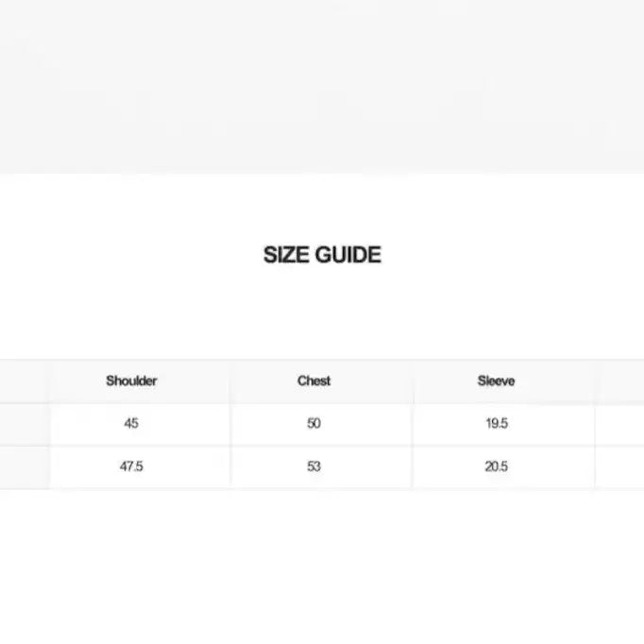Click the shoulder value 45
The width and height of the screenshot is (644, 644).
(131, 423)
